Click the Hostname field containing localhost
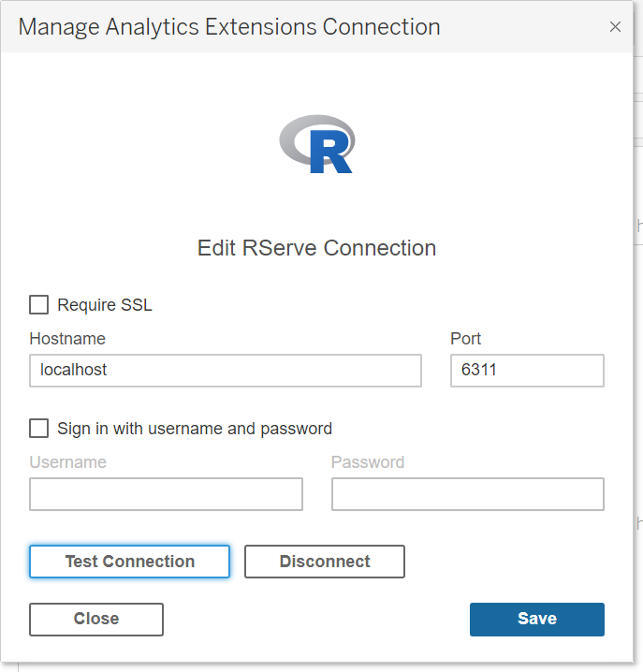 (226, 371)
